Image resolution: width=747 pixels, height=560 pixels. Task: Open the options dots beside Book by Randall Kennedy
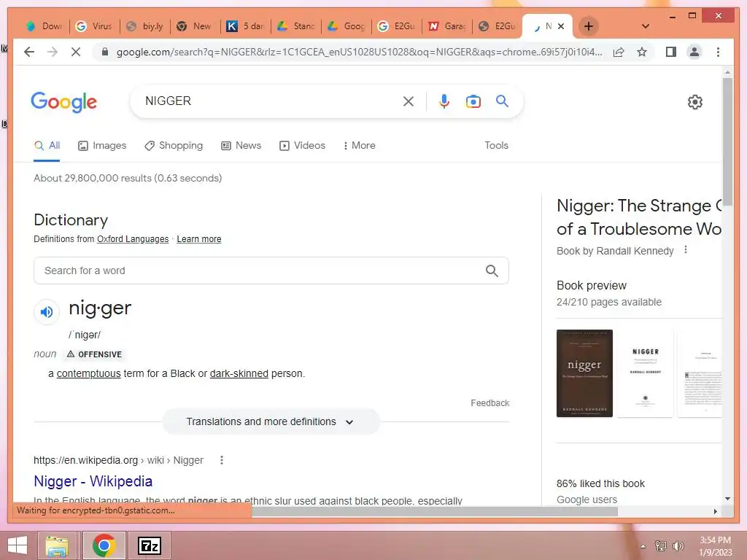click(686, 249)
